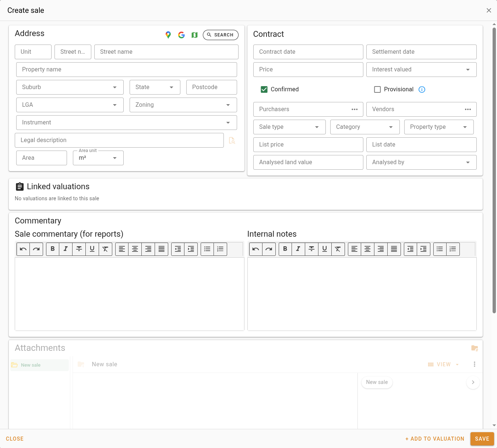Change the Area unit dropdown
Viewport: 497px width, 448px height.
[98, 158]
